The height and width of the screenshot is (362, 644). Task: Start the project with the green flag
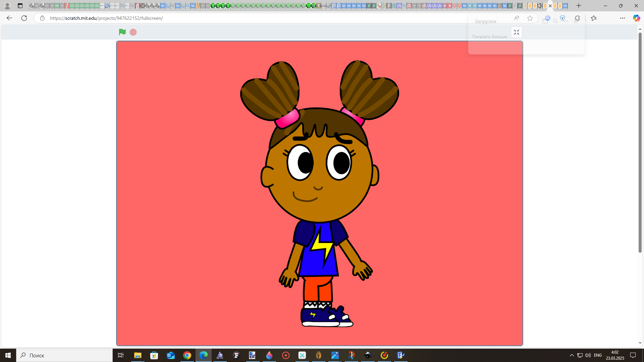click(122, 32)
